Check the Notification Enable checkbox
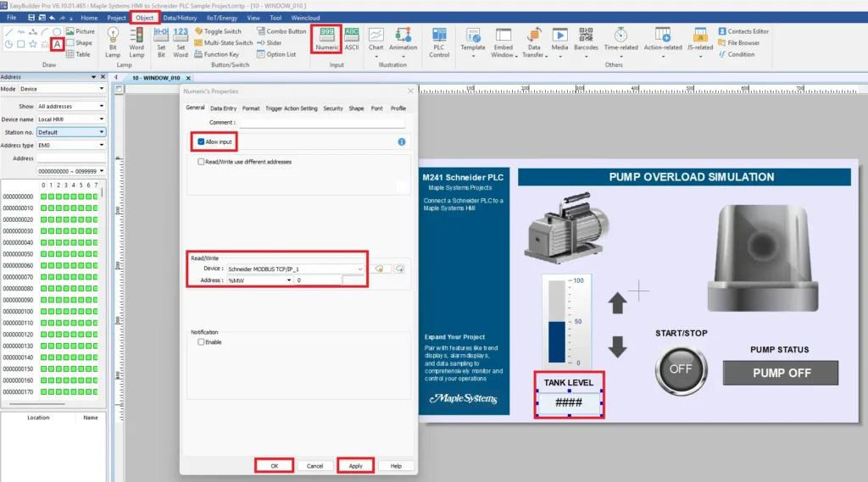Image resolution: width=868 pixels, height=482 pixels. click(x=201, y=342)
